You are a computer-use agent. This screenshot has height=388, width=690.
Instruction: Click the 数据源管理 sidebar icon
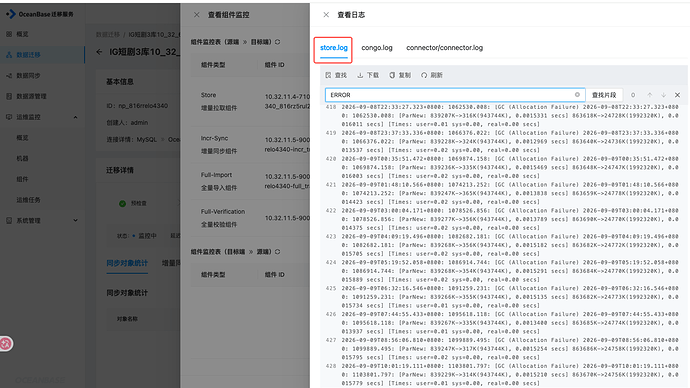click(x=9, y=96)
